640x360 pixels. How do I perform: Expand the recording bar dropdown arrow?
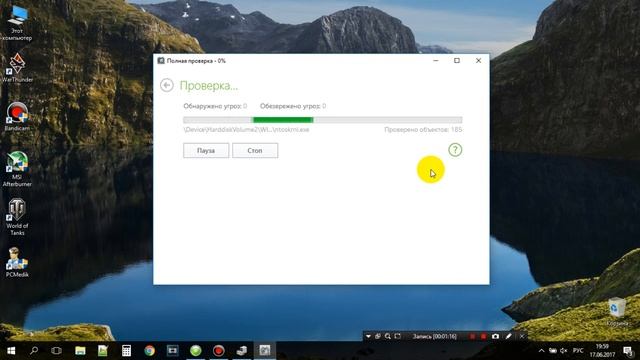[x=368, y=336]
